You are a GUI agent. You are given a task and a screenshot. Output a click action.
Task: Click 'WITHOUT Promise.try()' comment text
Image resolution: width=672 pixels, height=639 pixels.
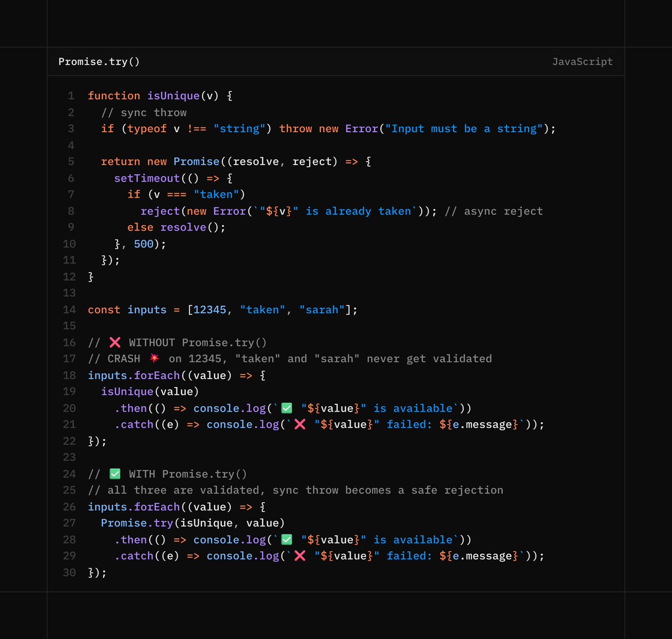(198, 342)
